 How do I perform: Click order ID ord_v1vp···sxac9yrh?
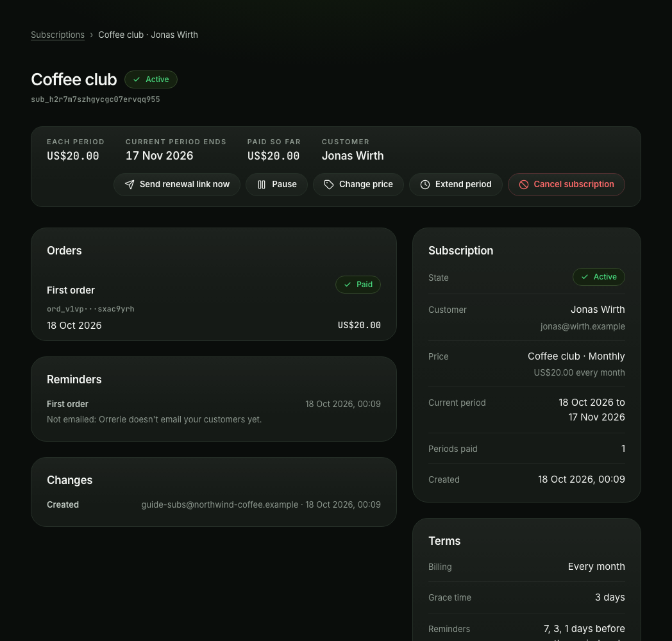tap(90, 309)
